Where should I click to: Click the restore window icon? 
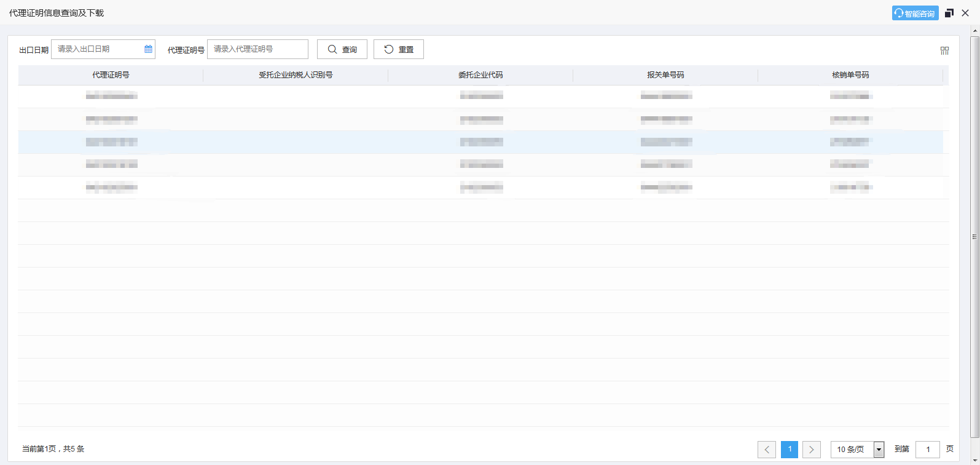pyautogui.click(x=949, y=13)
